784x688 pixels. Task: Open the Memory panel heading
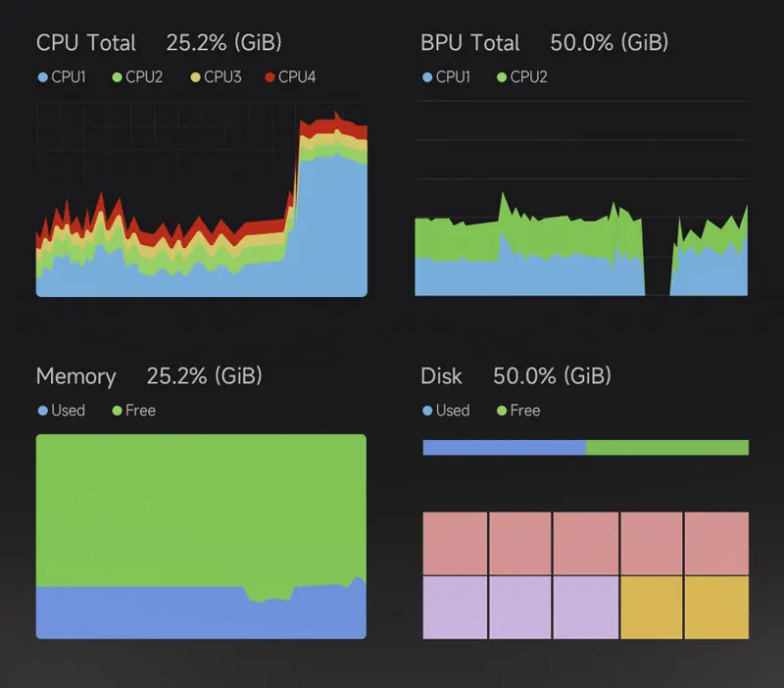pyautogui.click(x=75, y=376)
